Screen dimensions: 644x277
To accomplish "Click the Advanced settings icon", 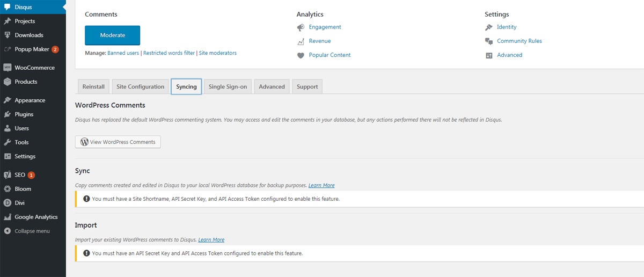I will point(489,55).
